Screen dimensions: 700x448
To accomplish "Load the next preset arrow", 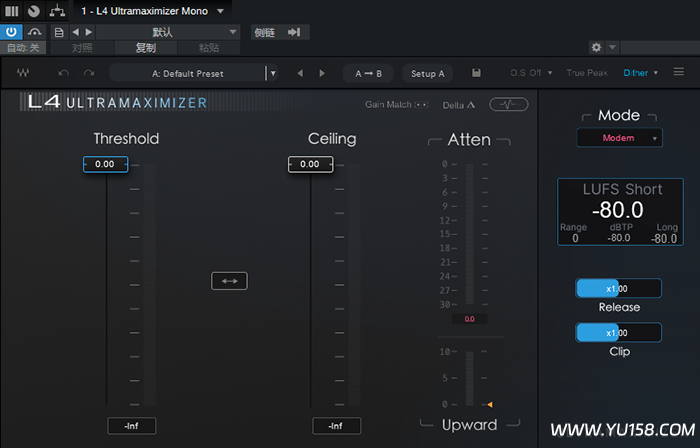I will (x=322, y=73).
